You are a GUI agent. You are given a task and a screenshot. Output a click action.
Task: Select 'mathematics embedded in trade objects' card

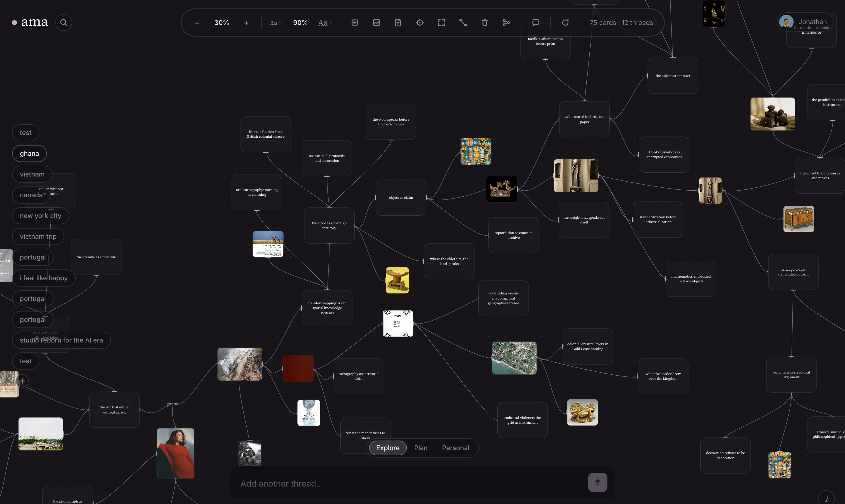click(x=691, y=279)
